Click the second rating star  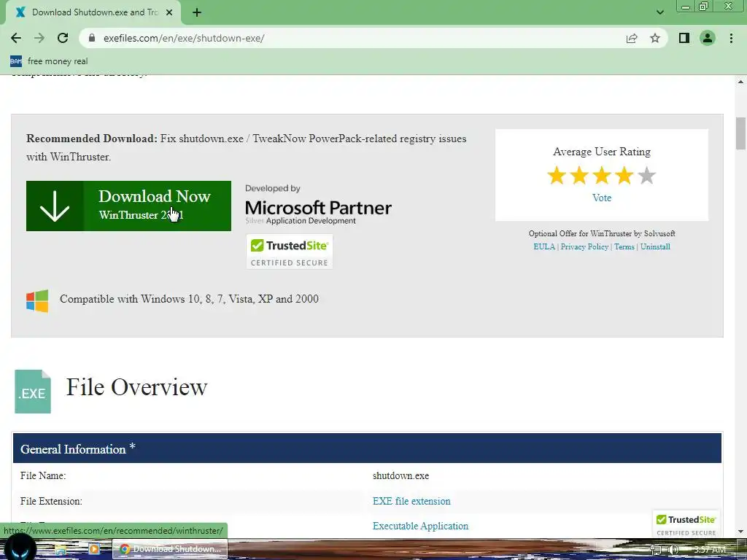578,176
